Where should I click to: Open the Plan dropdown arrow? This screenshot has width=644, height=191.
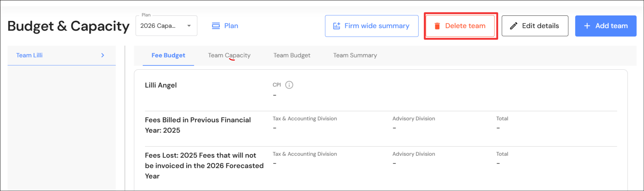pos(189,26)
